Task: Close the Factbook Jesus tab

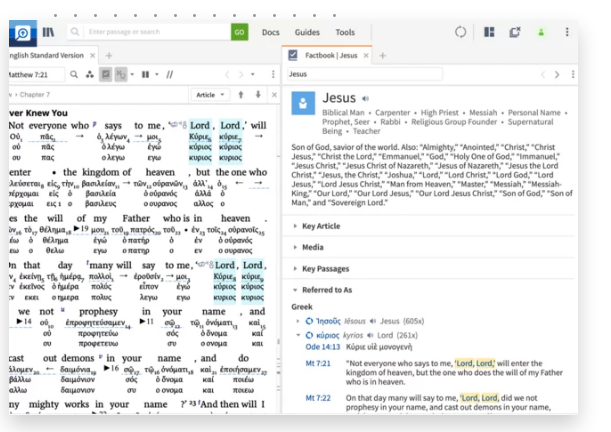Action: point(366,55)
